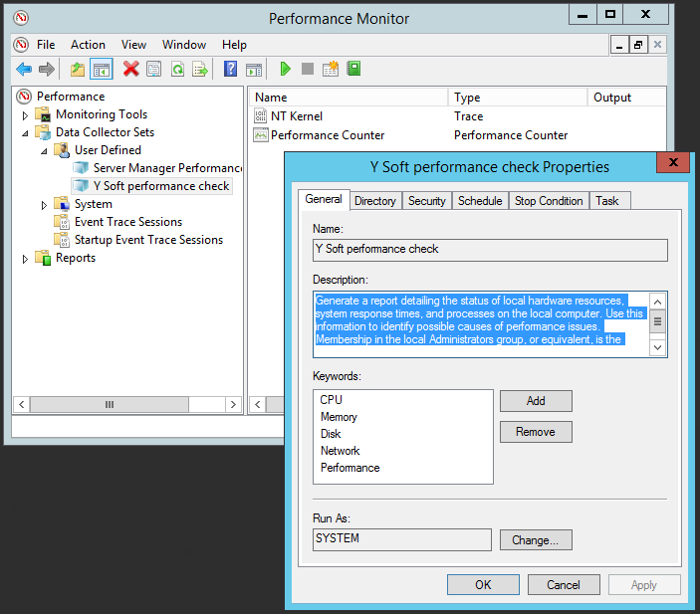Click the Refresh toolbar icon
Screen dimensions: 700x614
pos(177,69)
